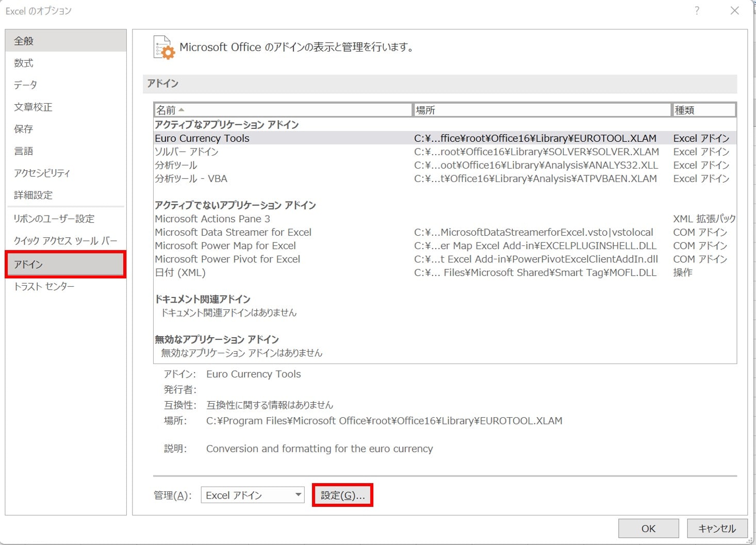Image resolution: width=756 pixels, height=545 pixels.
Task: Open the 保存 options category
Action: click(x=65, y=129)
